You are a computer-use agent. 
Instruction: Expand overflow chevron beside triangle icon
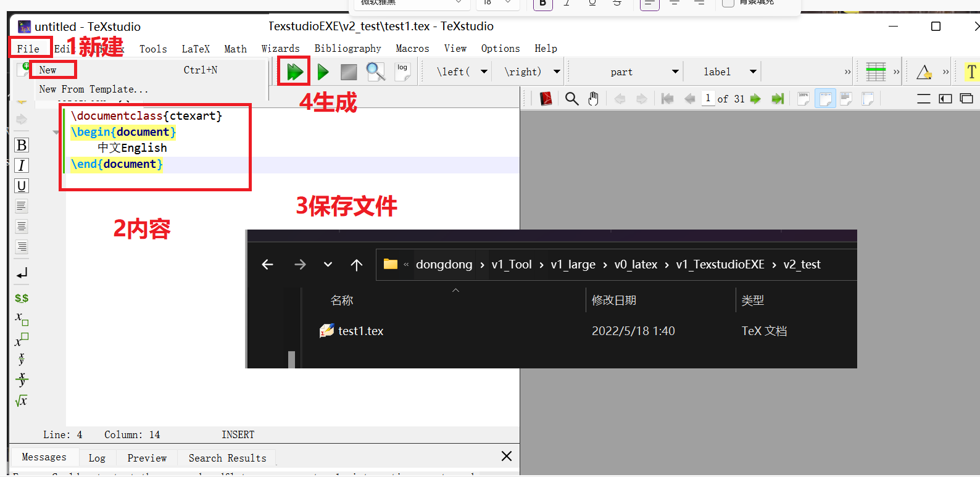click(945, 72)
